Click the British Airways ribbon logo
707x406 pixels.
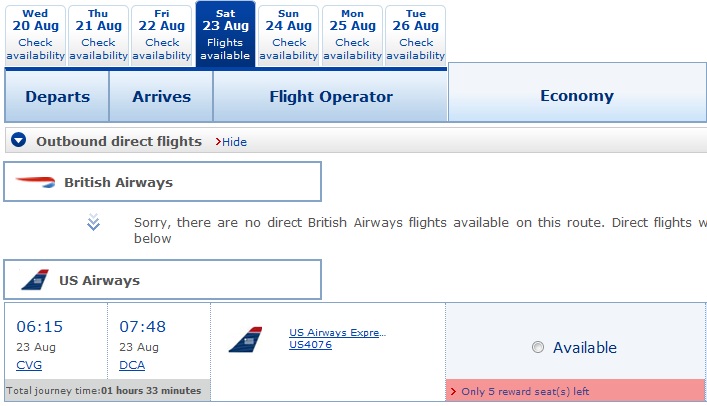coord(36,182)
